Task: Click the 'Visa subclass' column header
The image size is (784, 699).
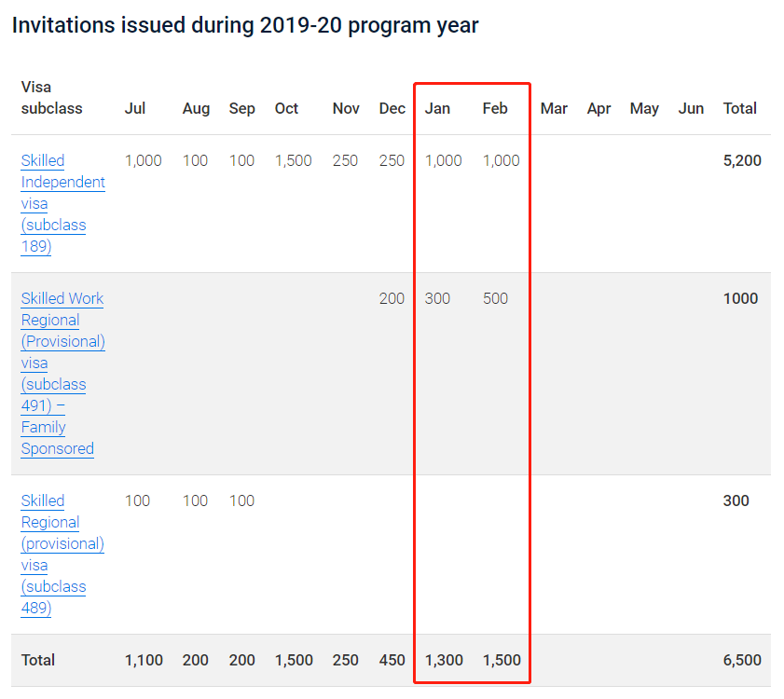Action: [51, 98]
